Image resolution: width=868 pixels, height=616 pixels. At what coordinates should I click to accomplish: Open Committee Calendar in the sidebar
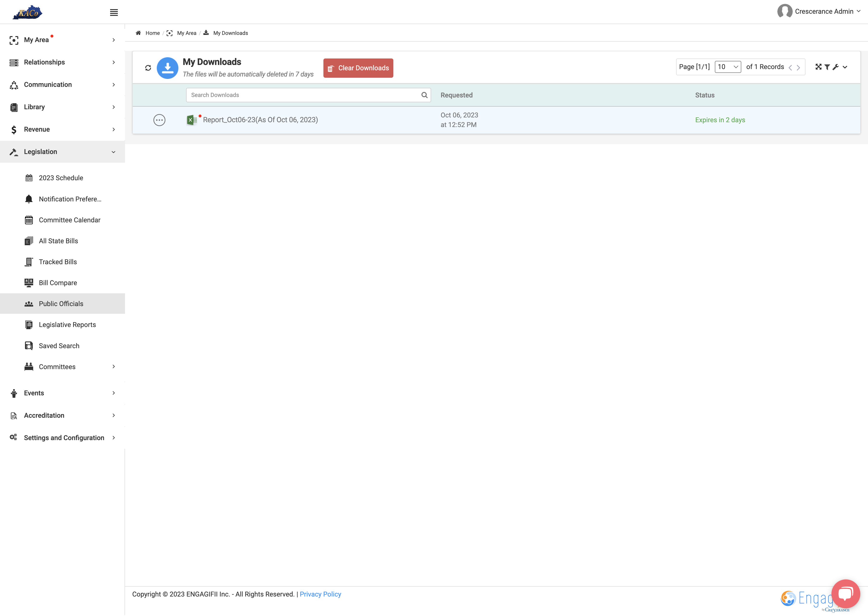tap(63, 220)
